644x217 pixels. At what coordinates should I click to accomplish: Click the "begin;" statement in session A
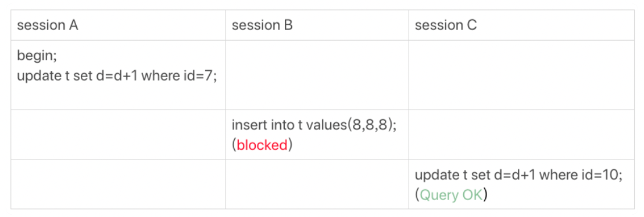point(37,56)
